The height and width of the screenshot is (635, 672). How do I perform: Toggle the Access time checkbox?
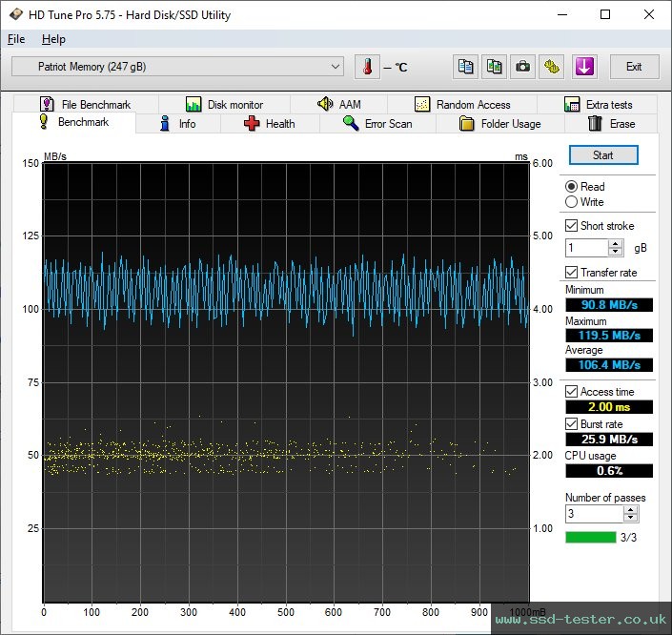point(571,392)
